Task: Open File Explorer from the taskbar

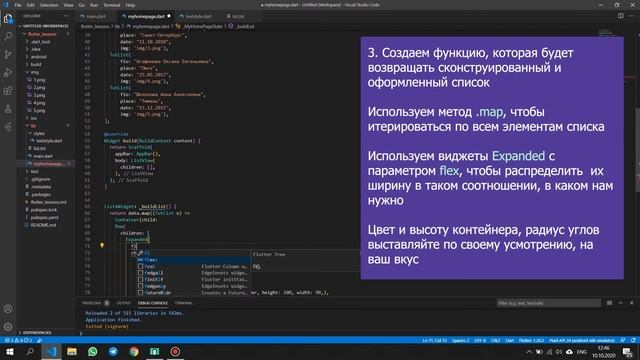Action: coord(72,351)
